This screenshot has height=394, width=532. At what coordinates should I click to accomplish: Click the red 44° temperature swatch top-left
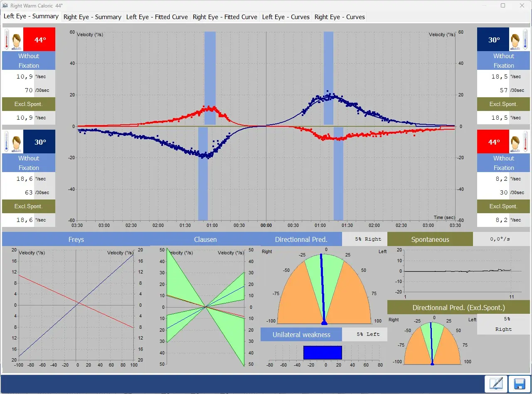39,39
